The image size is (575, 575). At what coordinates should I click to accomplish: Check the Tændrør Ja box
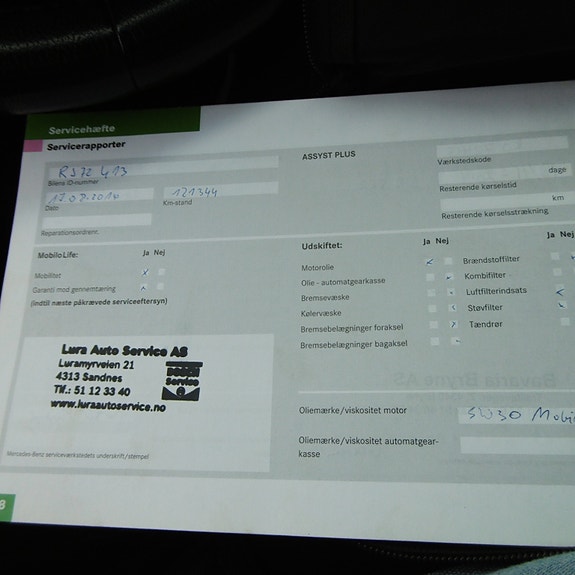565,322
